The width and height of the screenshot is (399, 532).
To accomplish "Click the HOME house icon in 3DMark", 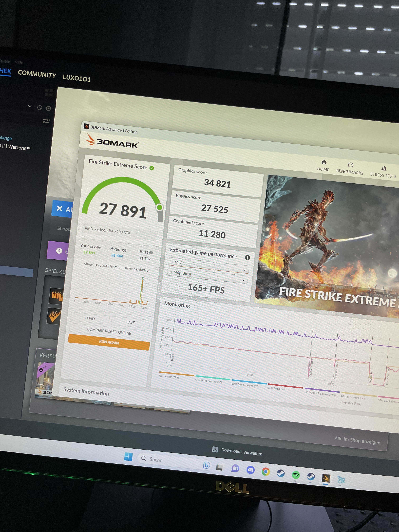I will click(324, 162).
